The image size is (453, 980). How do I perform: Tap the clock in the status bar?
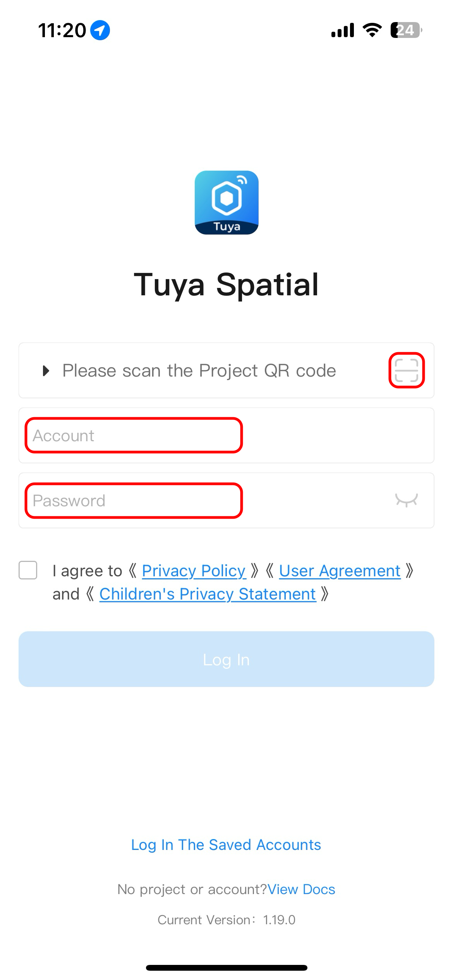(x=62, y=30)
